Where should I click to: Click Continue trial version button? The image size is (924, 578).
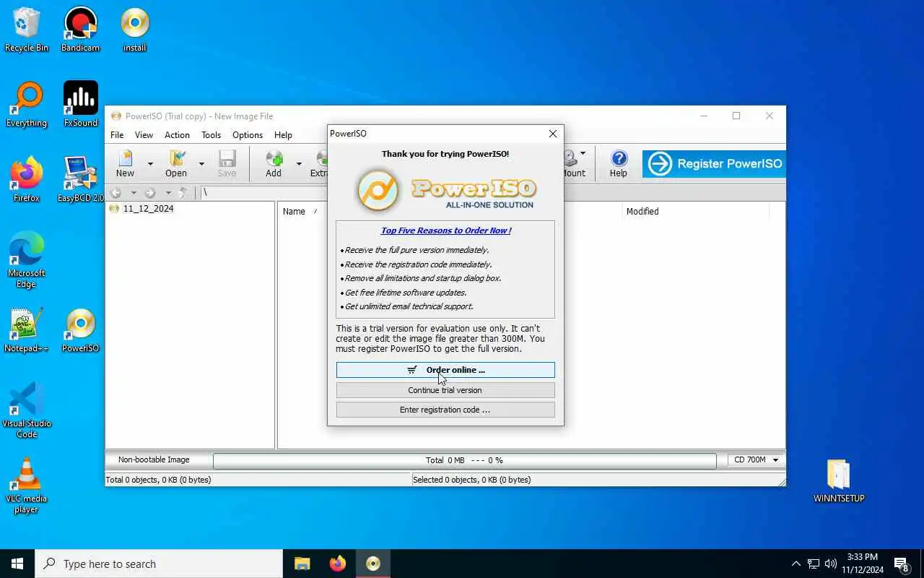(445, 390)
